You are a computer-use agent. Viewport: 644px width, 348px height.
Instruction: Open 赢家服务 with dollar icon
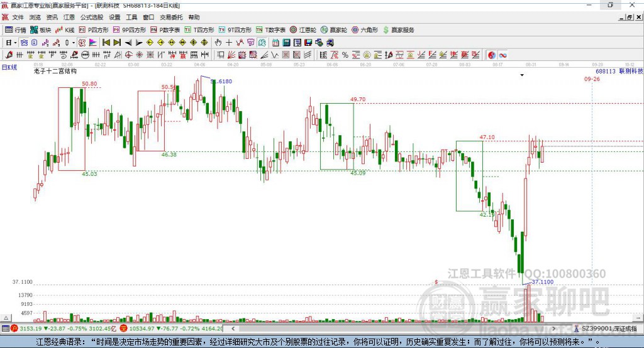click(398, 30)
